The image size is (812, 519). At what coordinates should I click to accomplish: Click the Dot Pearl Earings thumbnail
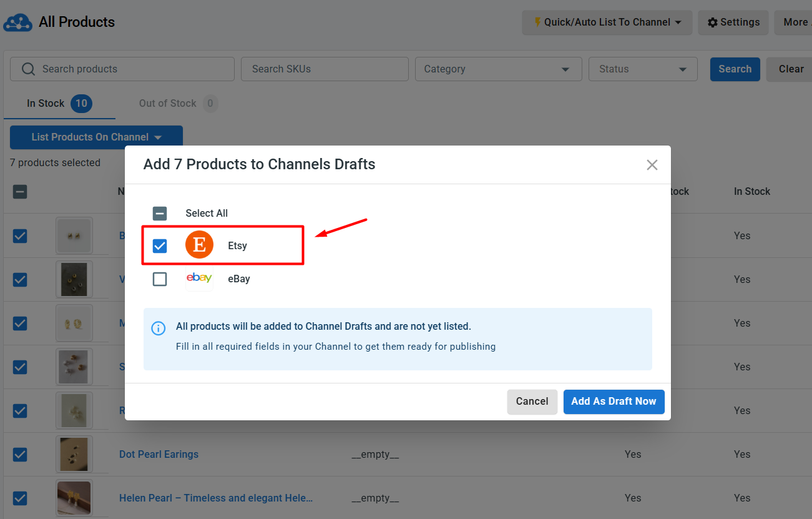74,454
